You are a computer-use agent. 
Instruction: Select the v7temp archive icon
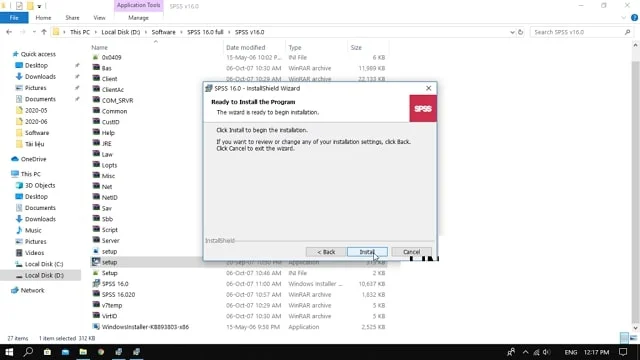pyautogui.click(x=96, y=305)
